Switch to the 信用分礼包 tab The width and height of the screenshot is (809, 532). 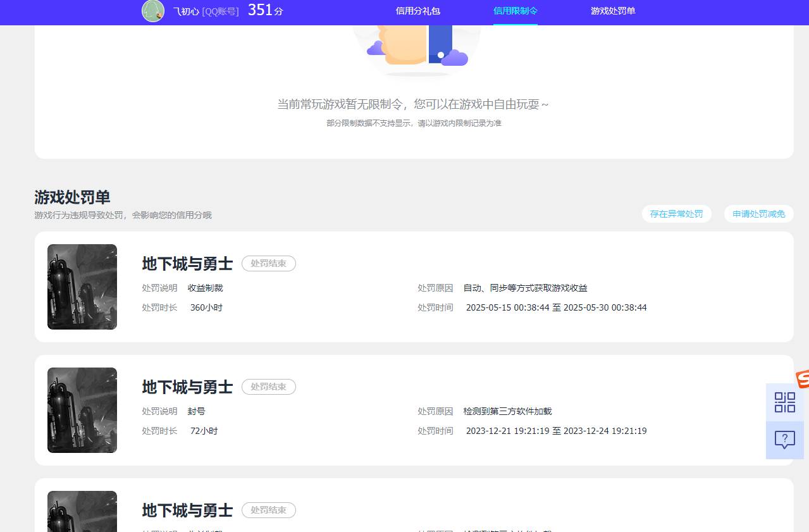click(x=417, y=11)
